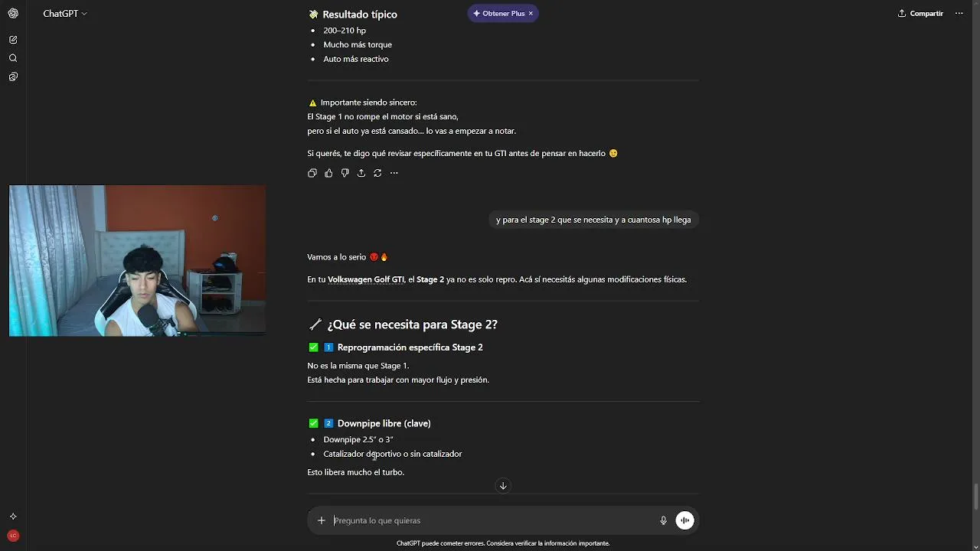Open the library icon in the sidebar
The width and height of the screenshot is (980, 551).
(x=13, y=77)
